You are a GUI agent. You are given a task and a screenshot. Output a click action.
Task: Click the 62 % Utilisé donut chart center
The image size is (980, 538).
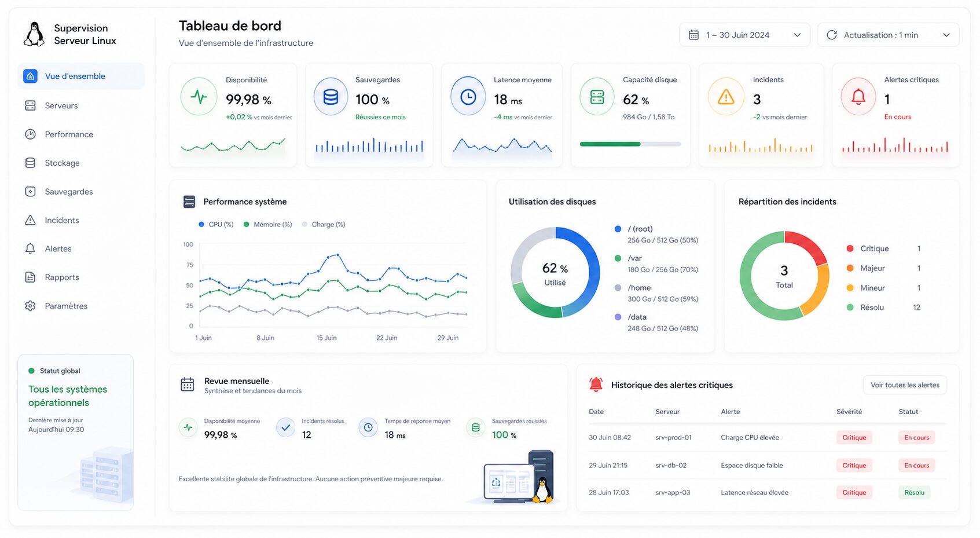[x=555, y=273]
